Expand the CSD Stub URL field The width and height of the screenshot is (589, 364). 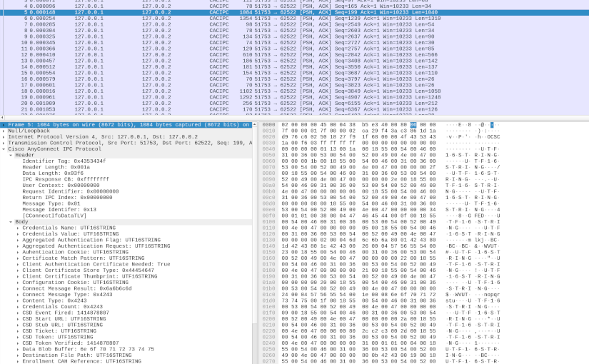coord(18,325)
